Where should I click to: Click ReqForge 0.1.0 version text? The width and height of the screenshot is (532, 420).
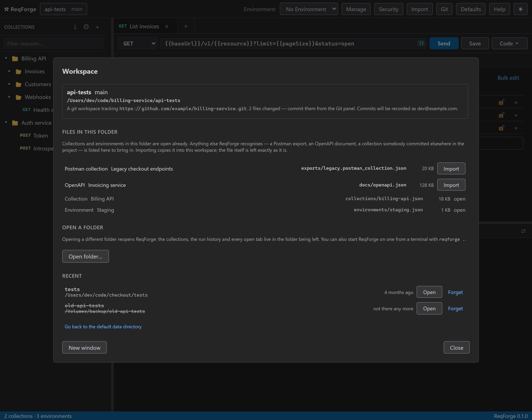pos(511,416)
